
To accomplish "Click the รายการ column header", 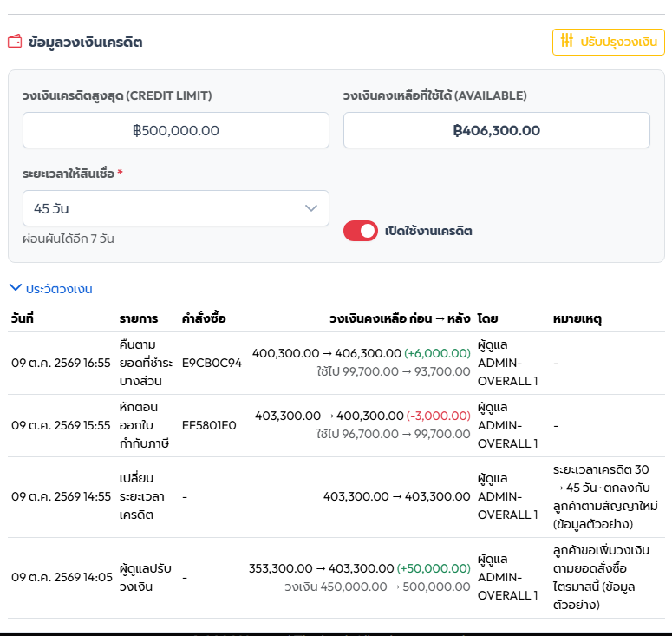I will 139,318.
